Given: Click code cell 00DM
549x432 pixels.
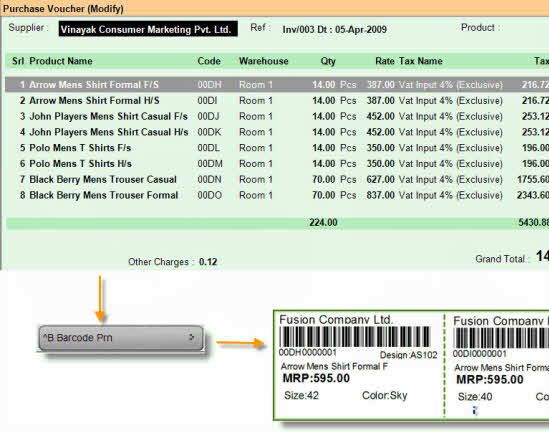Looking at the screenshot, I should [210, 163].
